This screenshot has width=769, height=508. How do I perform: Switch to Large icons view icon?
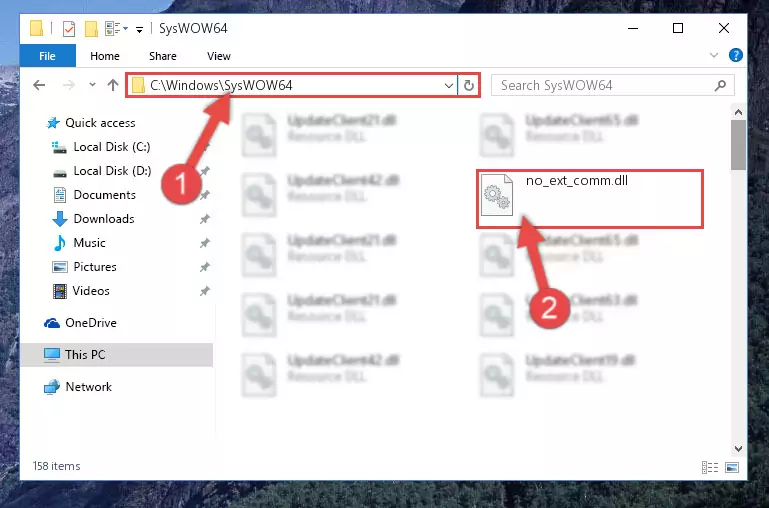click(732, 467)
